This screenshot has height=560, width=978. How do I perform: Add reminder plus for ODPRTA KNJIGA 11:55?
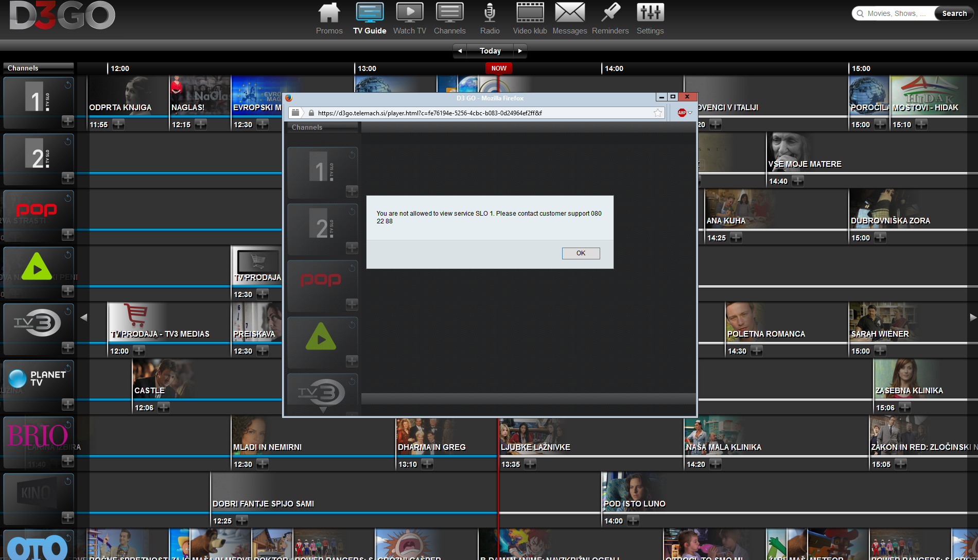click(118, 124)
